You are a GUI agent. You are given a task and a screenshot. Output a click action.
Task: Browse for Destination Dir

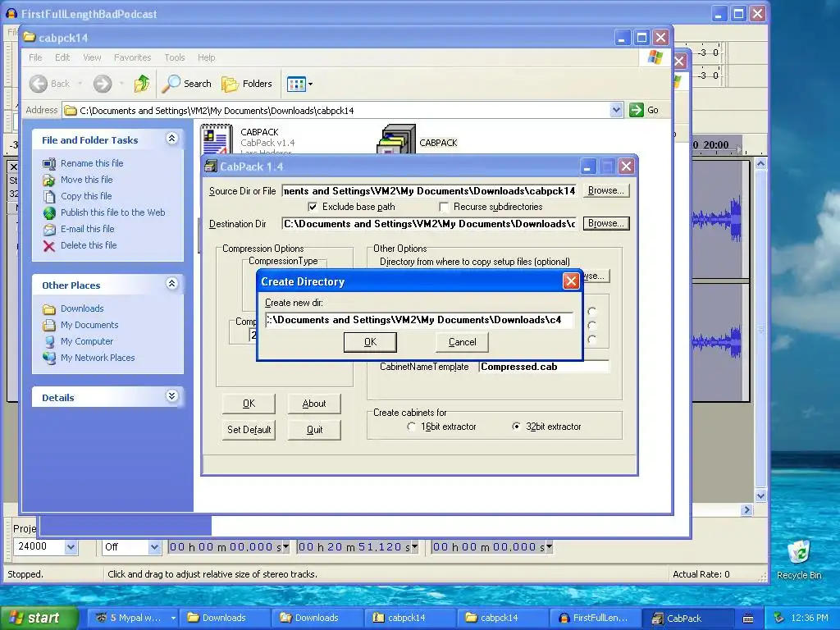coord(606,223)
